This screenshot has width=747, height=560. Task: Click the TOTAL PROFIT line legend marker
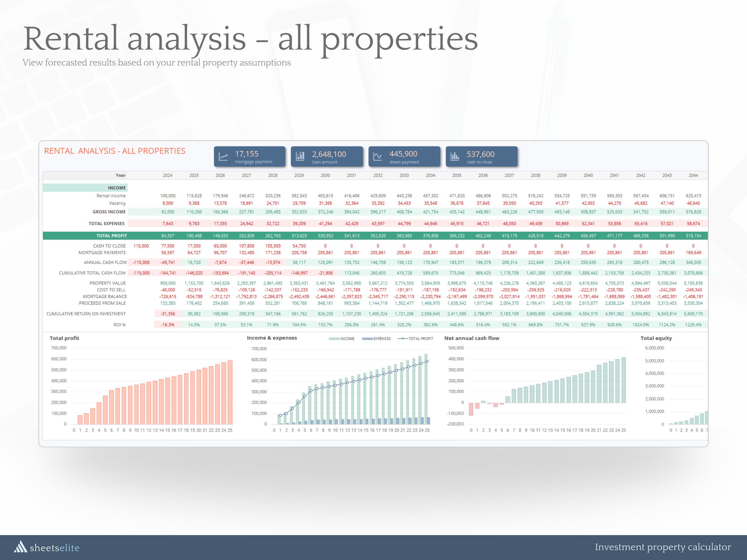coord(402,339)
